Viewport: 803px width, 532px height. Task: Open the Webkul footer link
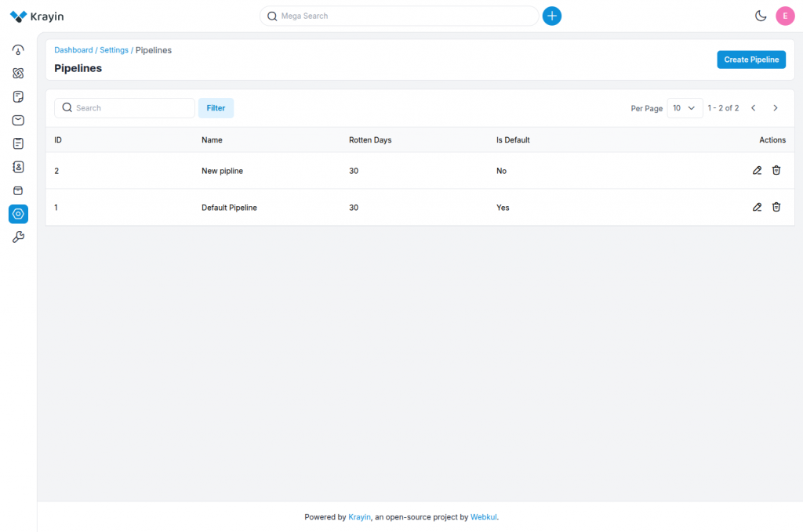click(483, 517)
